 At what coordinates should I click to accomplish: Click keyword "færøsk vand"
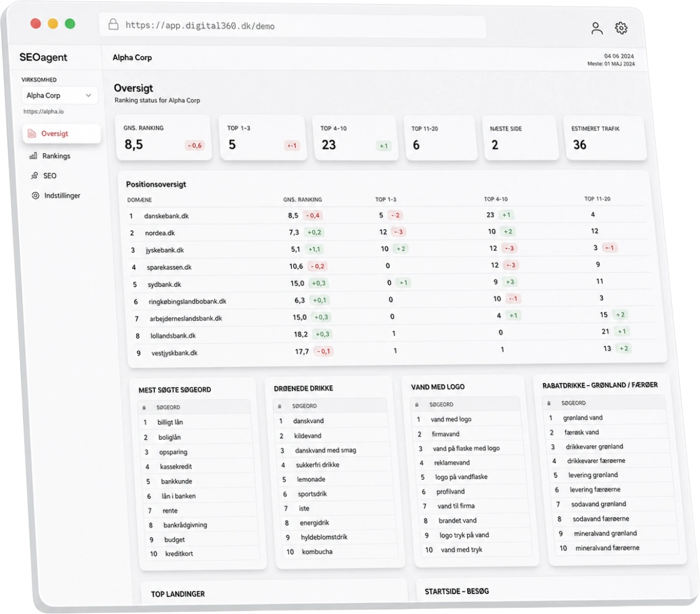[582, 432]
